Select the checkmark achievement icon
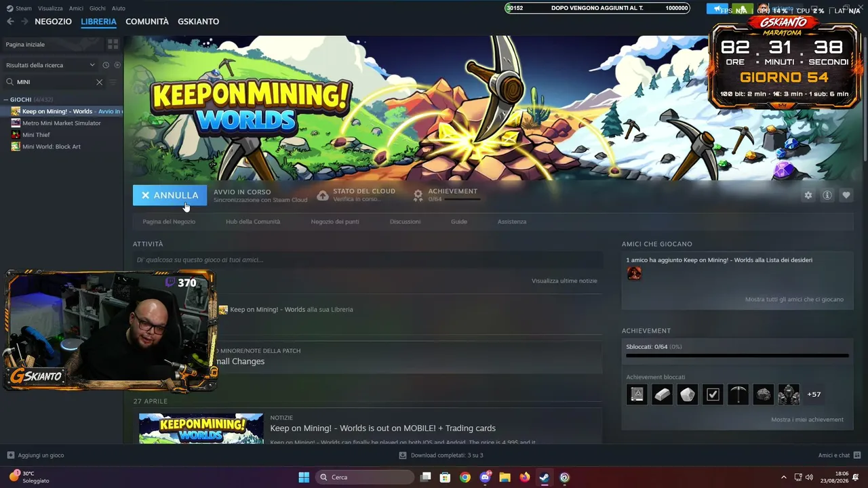Viewport: 868px width, 488px height. click(713, 394)
